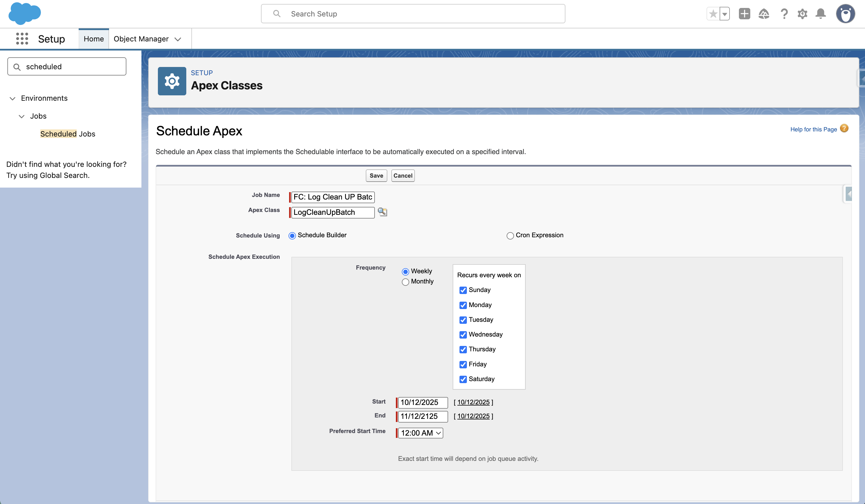Click the favorites star icon
The width and height of the screenshot is (865, 504).
[x=713, y=14]
